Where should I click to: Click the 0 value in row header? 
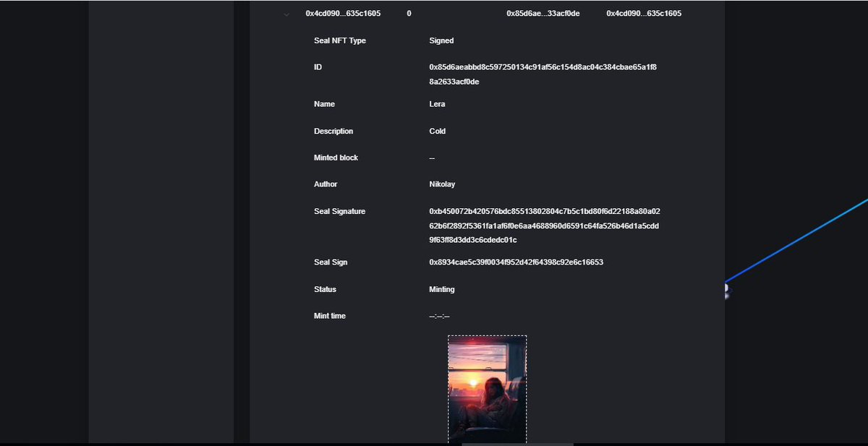click(x=409, y=14)
